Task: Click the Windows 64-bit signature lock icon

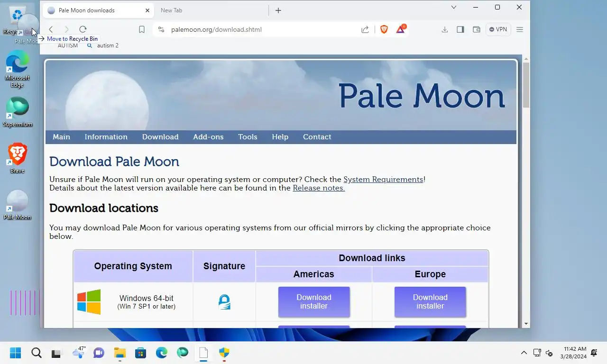Action: [224, 302]
